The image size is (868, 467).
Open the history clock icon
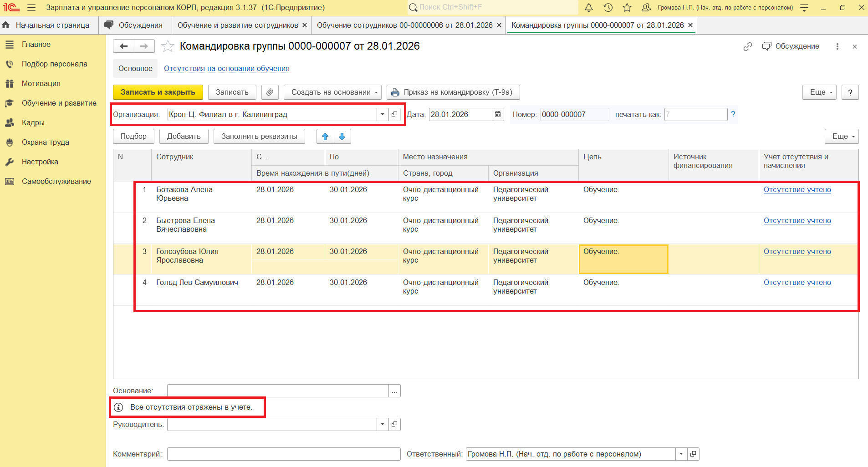click(608, 8)
